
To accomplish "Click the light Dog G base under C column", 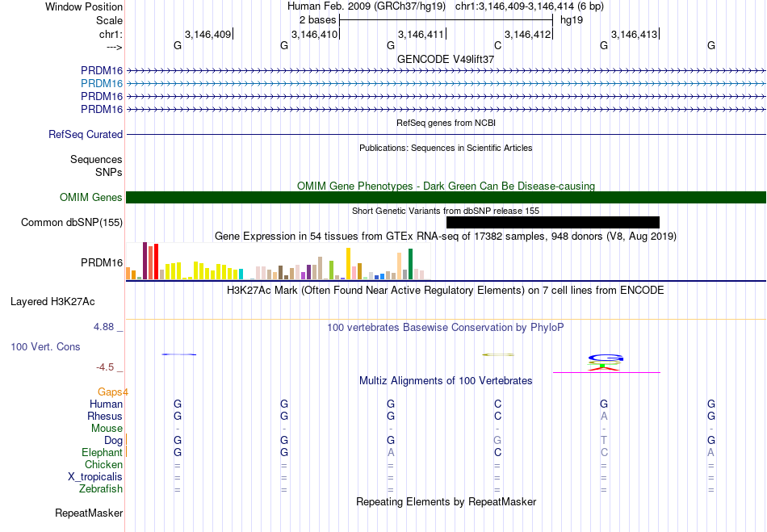I will pos(497,441).
